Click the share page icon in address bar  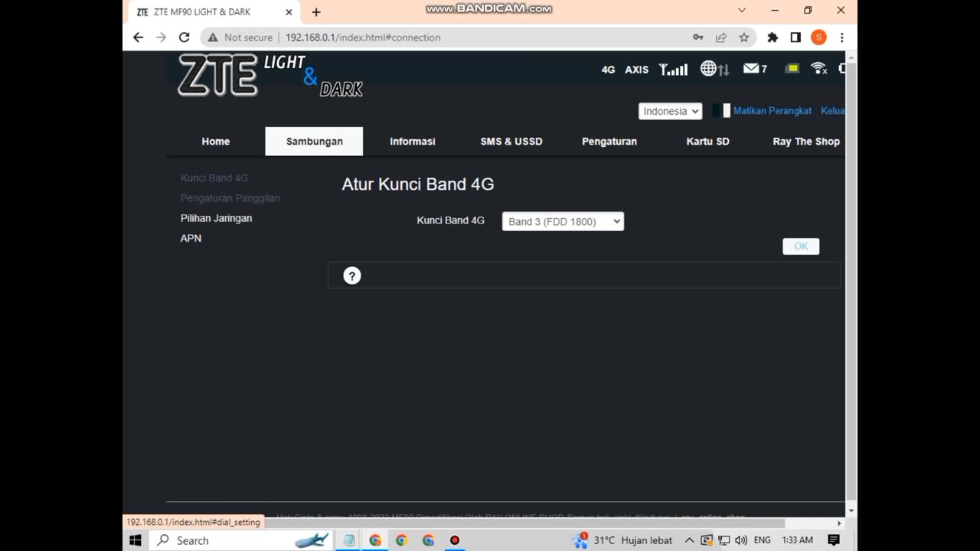tap(721, 37)
